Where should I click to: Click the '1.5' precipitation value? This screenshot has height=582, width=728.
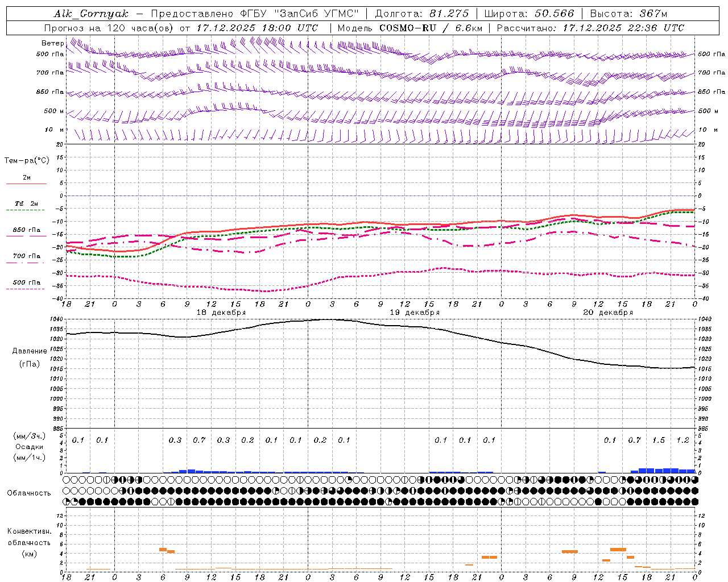pos(659,440)
